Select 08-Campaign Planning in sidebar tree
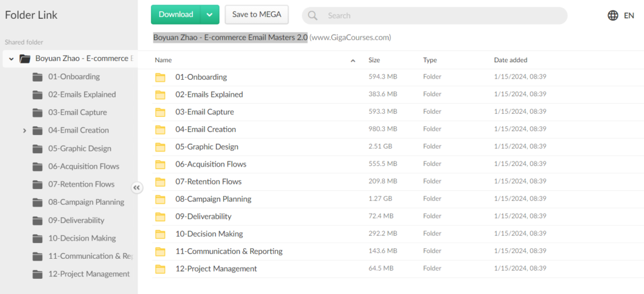The height and width of the screenshot is (294, 644). [x=86, y=202]
